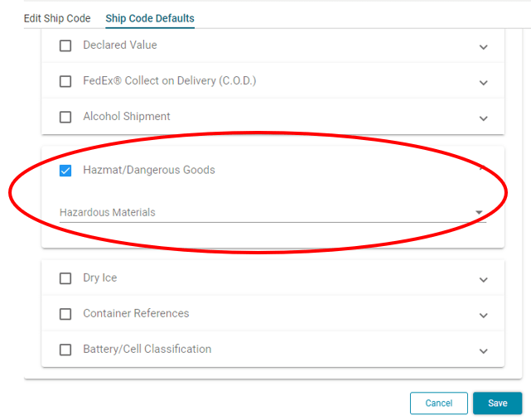Select the Ship Code Defaults tab
This screenshot has height=420, width=531.
click(150, 18)
